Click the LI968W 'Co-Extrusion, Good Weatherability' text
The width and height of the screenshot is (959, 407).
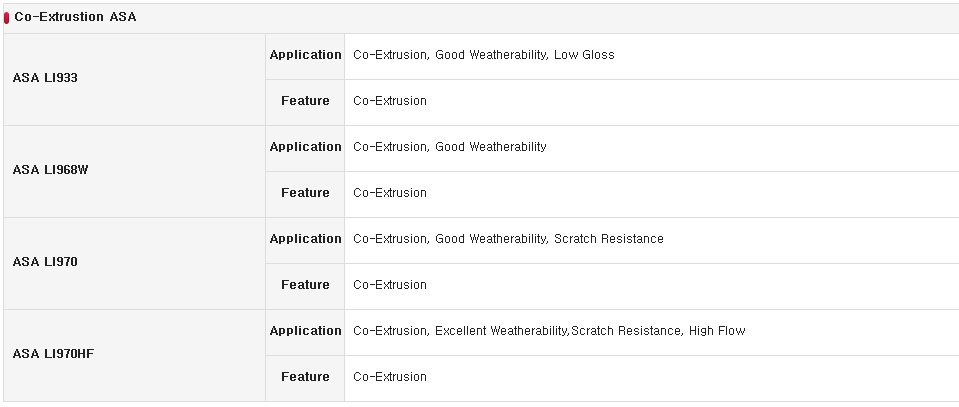pyautogui.click(x=450, y=146)
